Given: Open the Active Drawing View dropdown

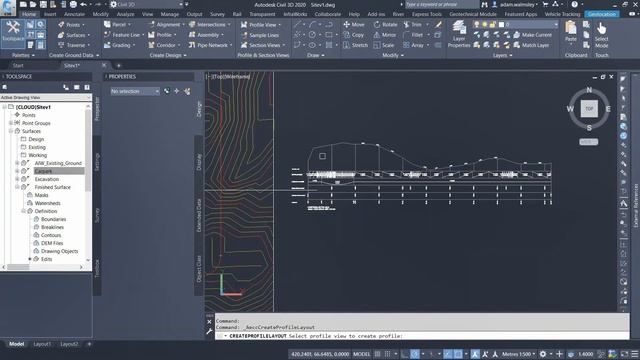Looking at the screenshot, I should point(46,98).
